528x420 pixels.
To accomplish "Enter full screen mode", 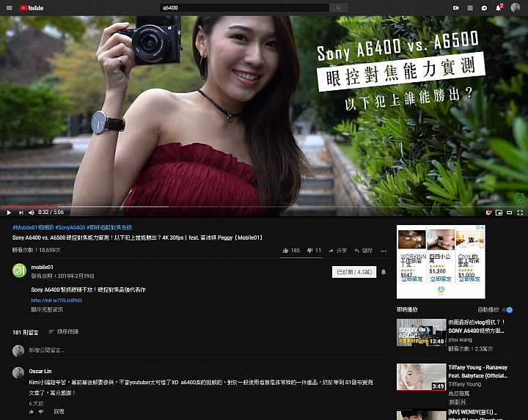I will click(520, 213).
